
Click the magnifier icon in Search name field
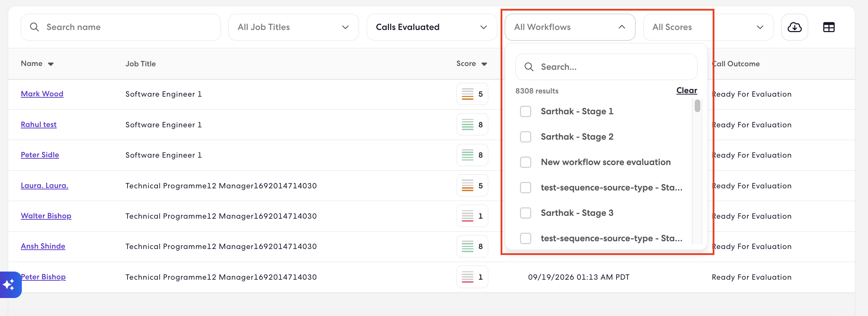pos(34,27)
